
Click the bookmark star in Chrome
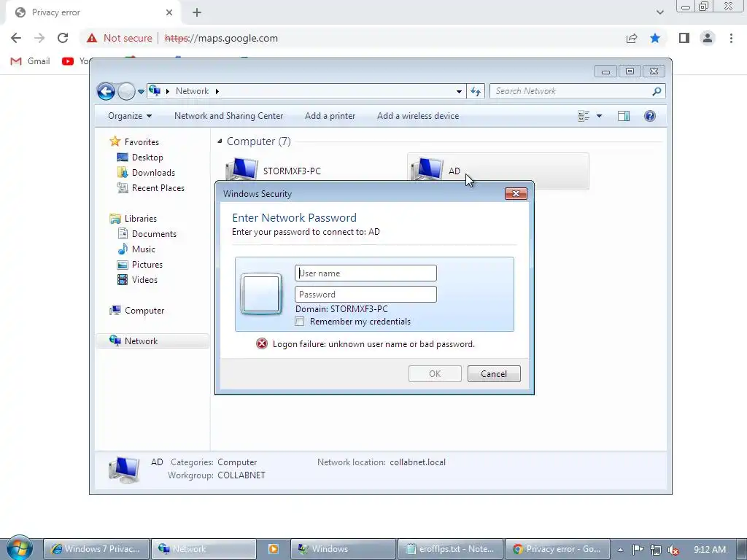pyautogui.click(x=655, y=38)
